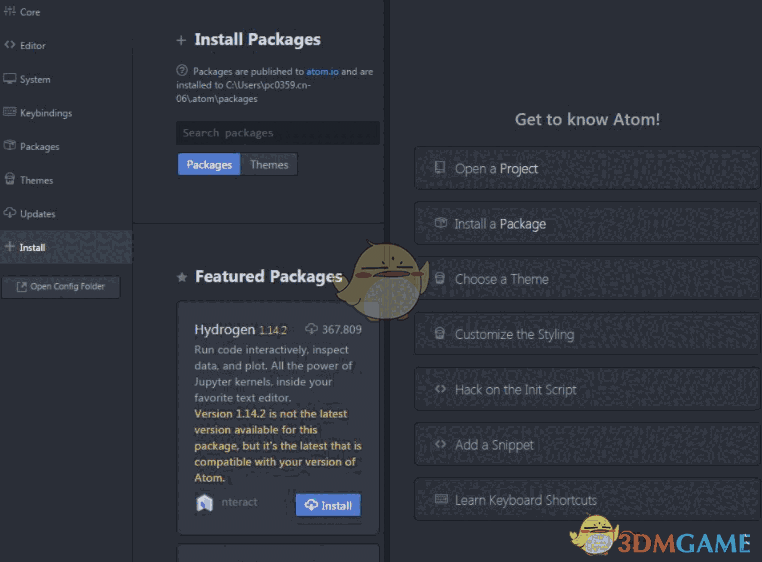The image size is (762, 562).
Task: Open the Install section in sidebar
Action: click(66, 247)
